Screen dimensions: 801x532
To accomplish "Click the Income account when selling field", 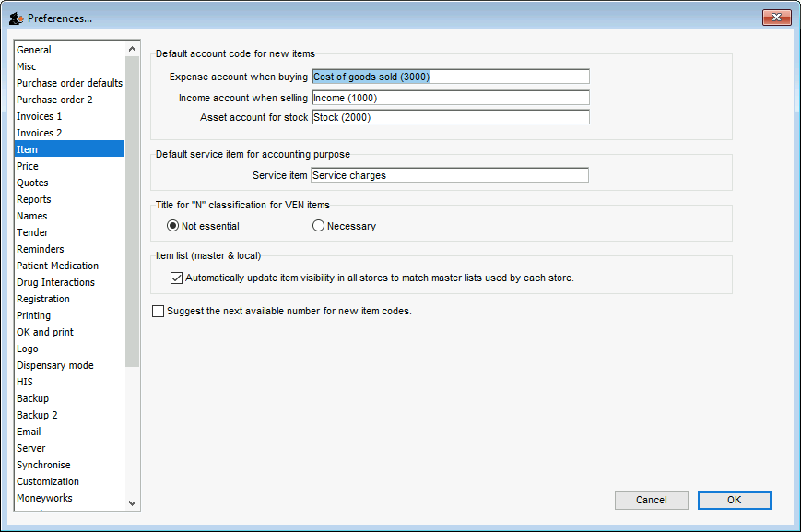I will tap(451, 98).
